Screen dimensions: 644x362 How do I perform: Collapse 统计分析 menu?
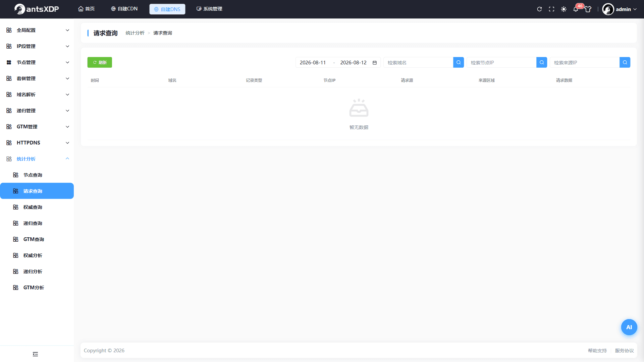coord(37,159)
